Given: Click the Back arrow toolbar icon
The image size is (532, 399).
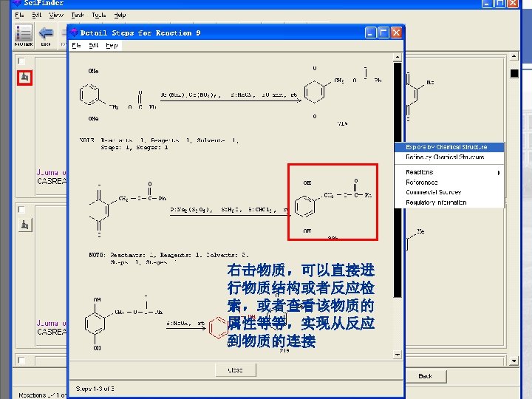Looking at the screenshot, I should pos(46,35).
